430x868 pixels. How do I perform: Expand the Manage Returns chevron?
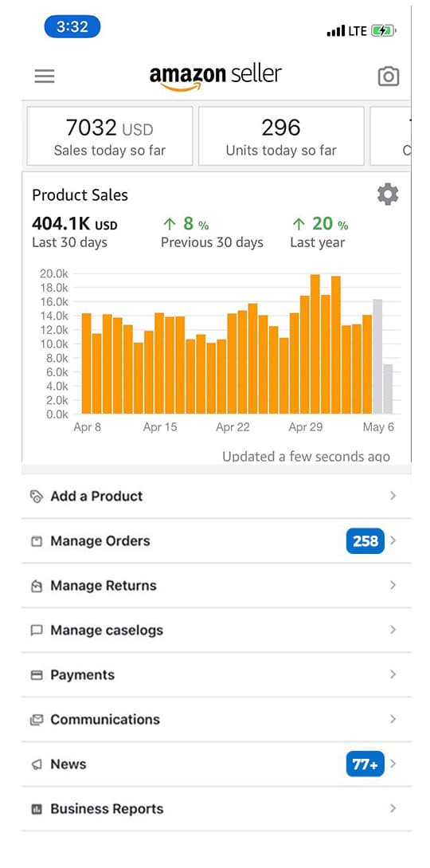pos(393,585)
